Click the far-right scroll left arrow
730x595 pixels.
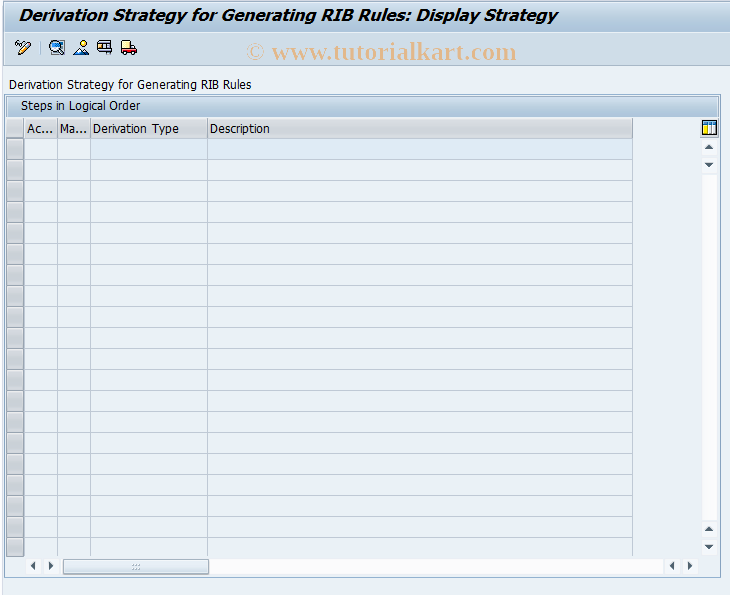coord(672,566)
